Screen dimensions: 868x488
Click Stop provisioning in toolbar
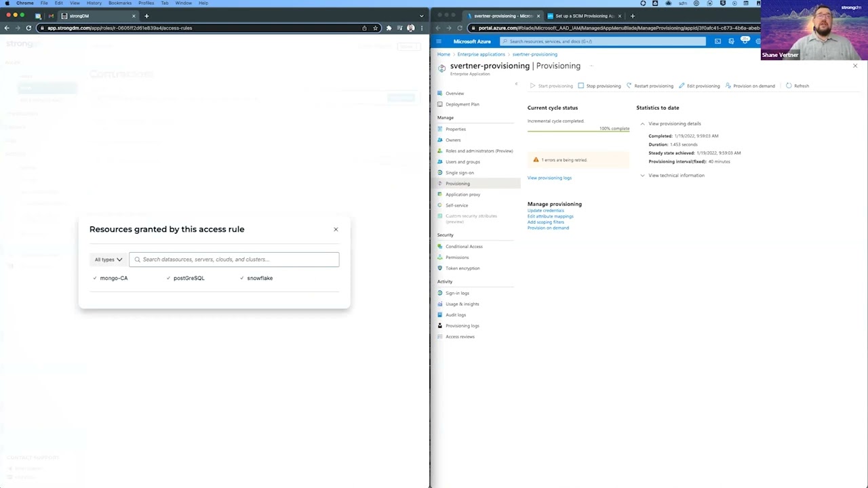pos(599,86)
